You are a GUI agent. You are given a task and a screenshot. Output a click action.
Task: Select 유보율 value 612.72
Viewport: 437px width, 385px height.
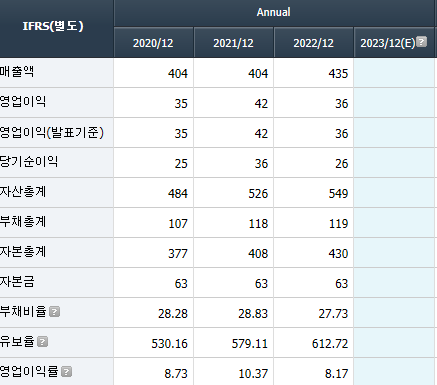tap(330, 344)
